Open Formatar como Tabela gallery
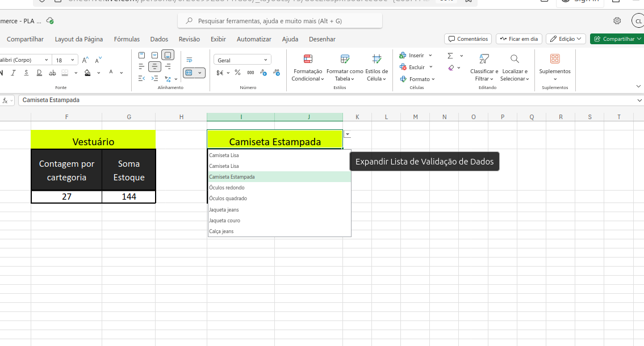This screenshot has height=346, width=644. [345, 67]
